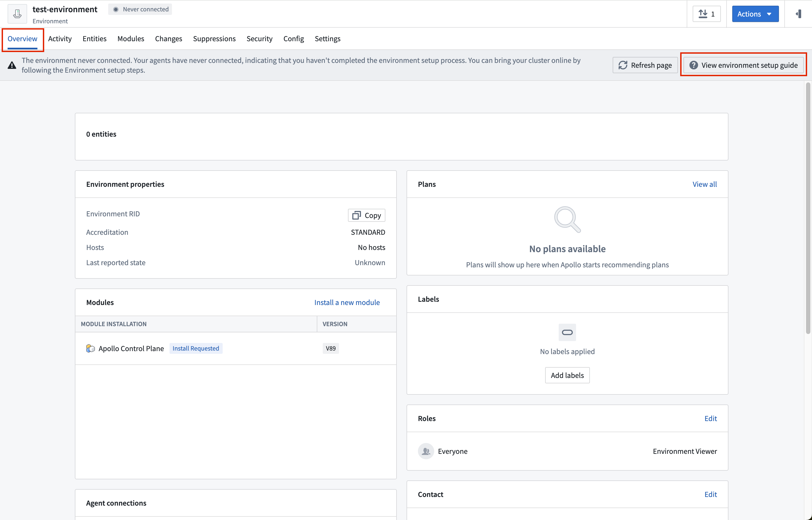Click the Install Requested status badge
Screen dimensions: 812x520
(195, 348)
